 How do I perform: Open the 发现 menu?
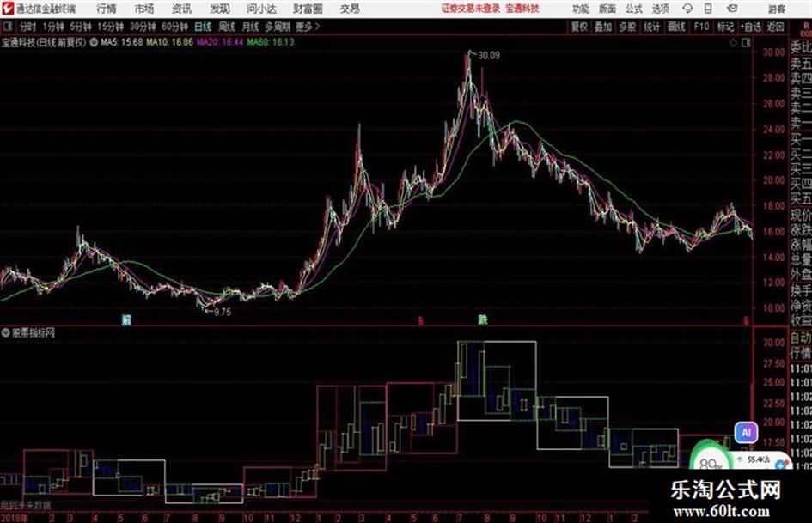pos(220,9)
